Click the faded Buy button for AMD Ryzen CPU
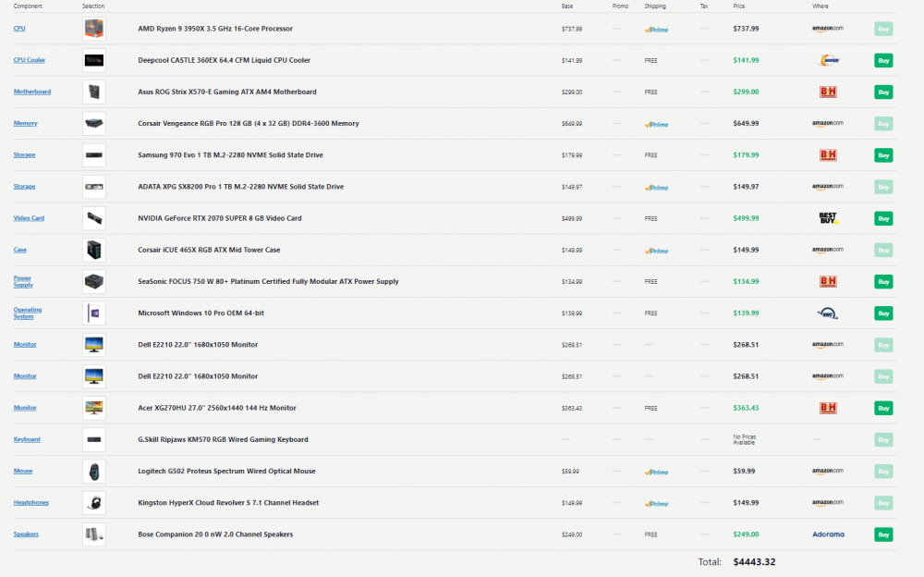Viewport: 924px width, 577px height. (883, 29)
